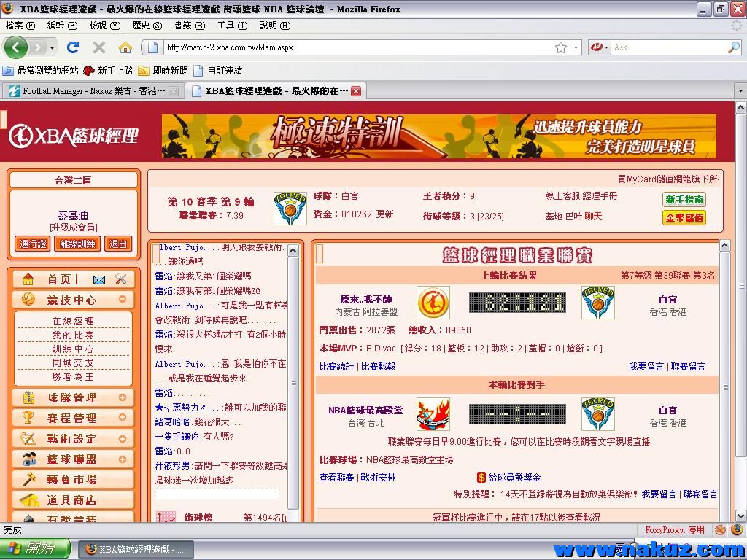Click the page scroll-down arrow
Image resolution: width=747 pixels, height=560 pixels.
pyautogui.click(x=741, y=516)
